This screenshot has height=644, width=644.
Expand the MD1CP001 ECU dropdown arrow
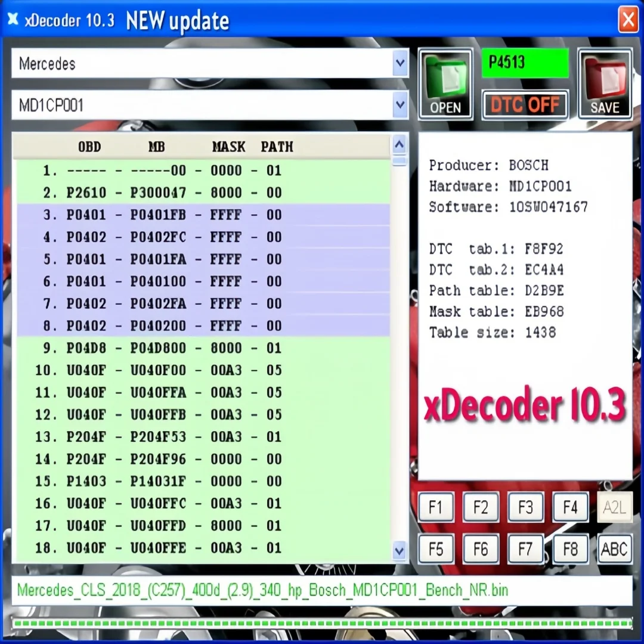[x=400, y=105]
